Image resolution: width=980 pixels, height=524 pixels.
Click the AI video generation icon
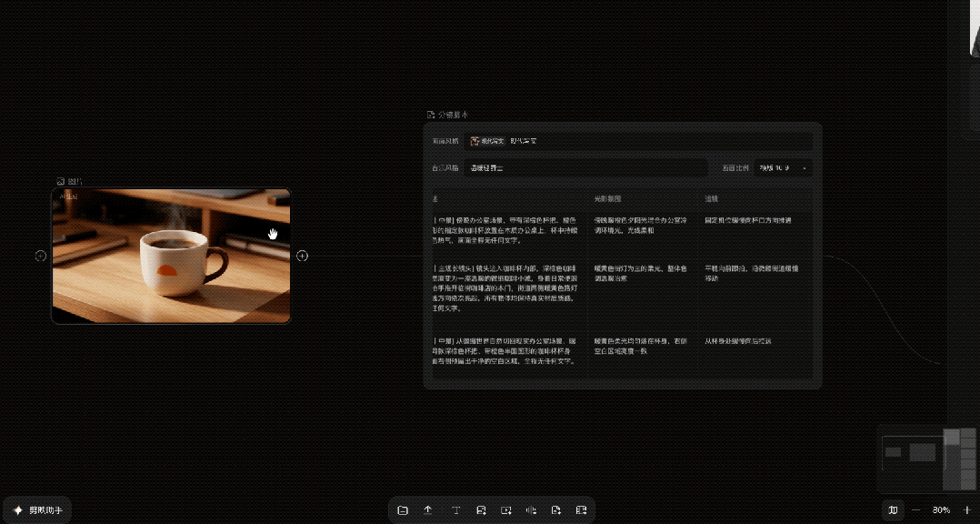(x=506, y=510)
